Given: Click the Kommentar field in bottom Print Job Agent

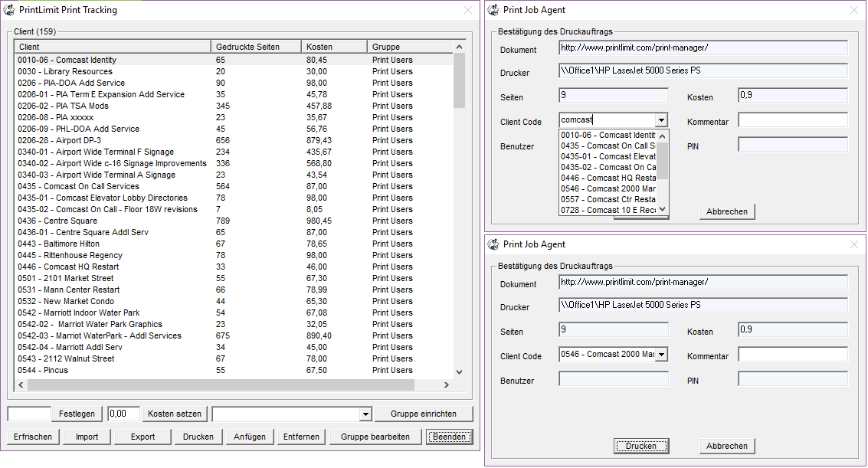Looking at the screenshot, I should pos(793,355).
